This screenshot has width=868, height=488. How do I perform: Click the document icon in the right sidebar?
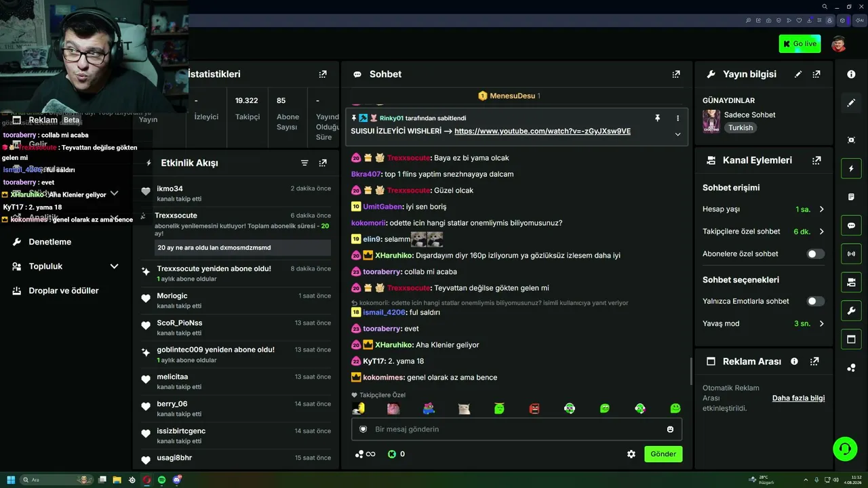point(851,197)
